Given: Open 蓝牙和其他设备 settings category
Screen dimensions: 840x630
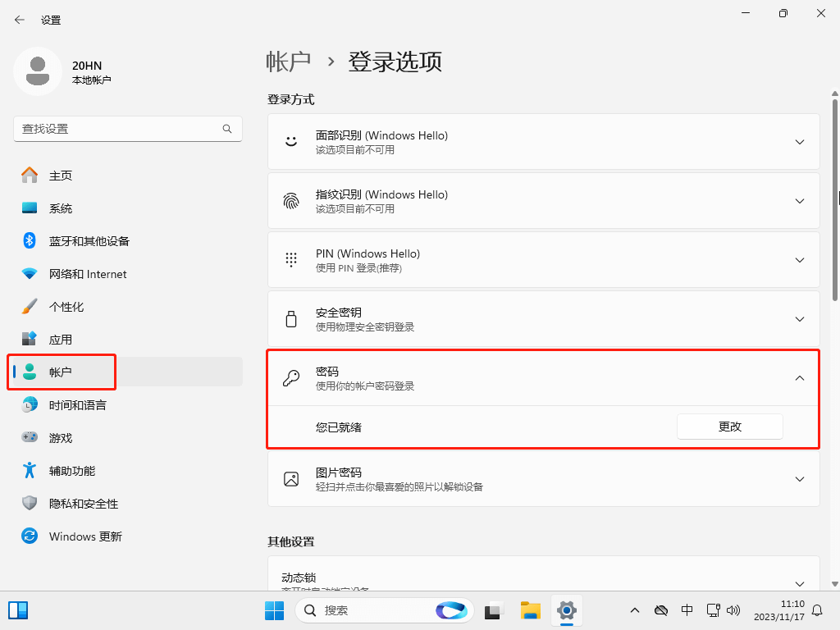Looking at the screenshot, I should pos(127,241).
